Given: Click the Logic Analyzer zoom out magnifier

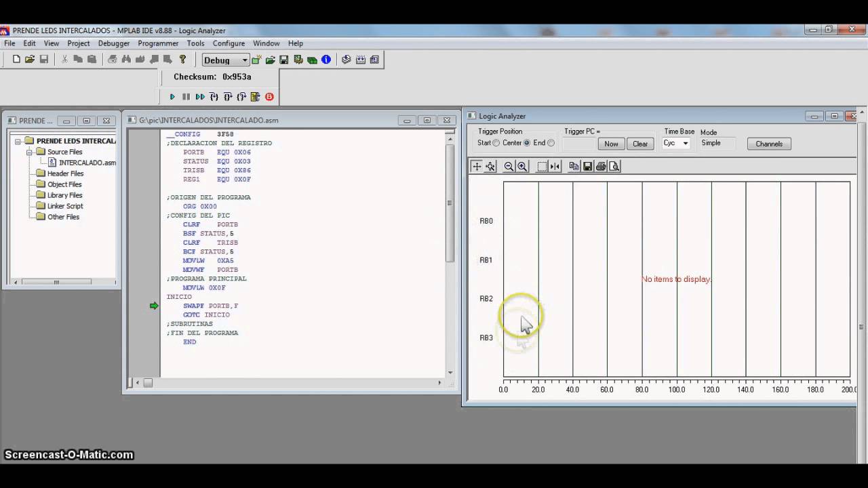Looking at the screenshot, I should tap(509, 166).
